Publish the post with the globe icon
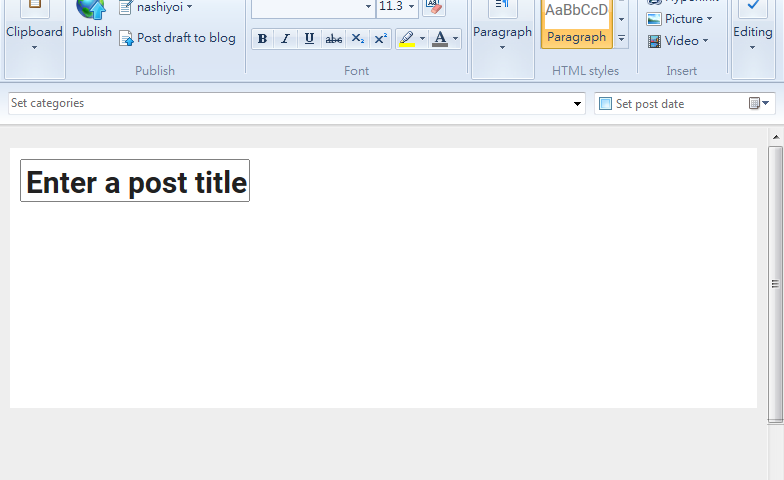Image resolution: width=784 pixels, height=480 pixels. point(92,20)
